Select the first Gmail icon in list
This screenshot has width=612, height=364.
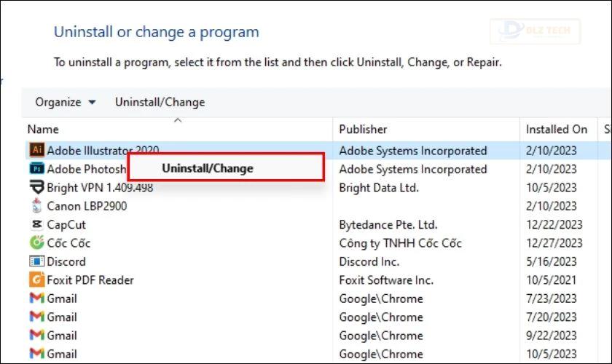36,298
